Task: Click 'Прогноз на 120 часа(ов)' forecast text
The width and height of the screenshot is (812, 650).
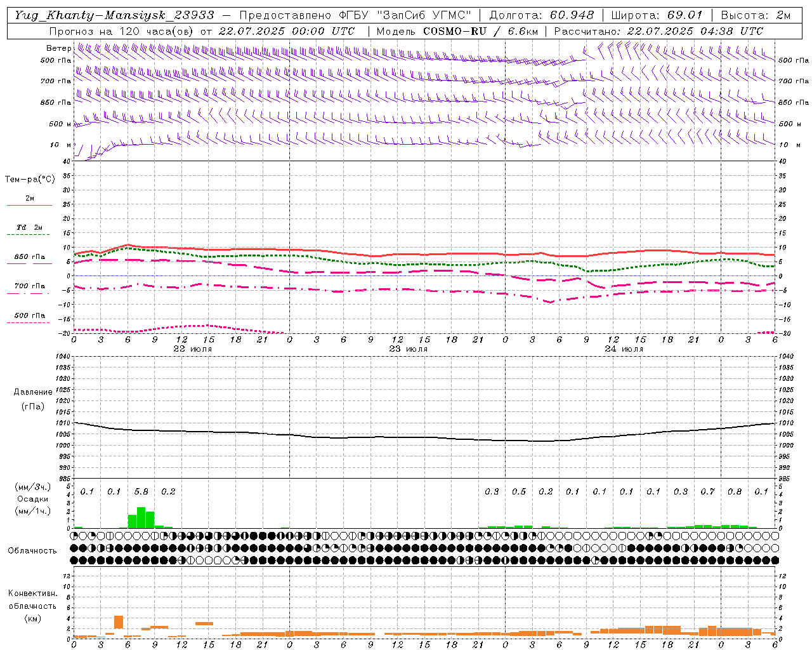Action: pos(122,31)
